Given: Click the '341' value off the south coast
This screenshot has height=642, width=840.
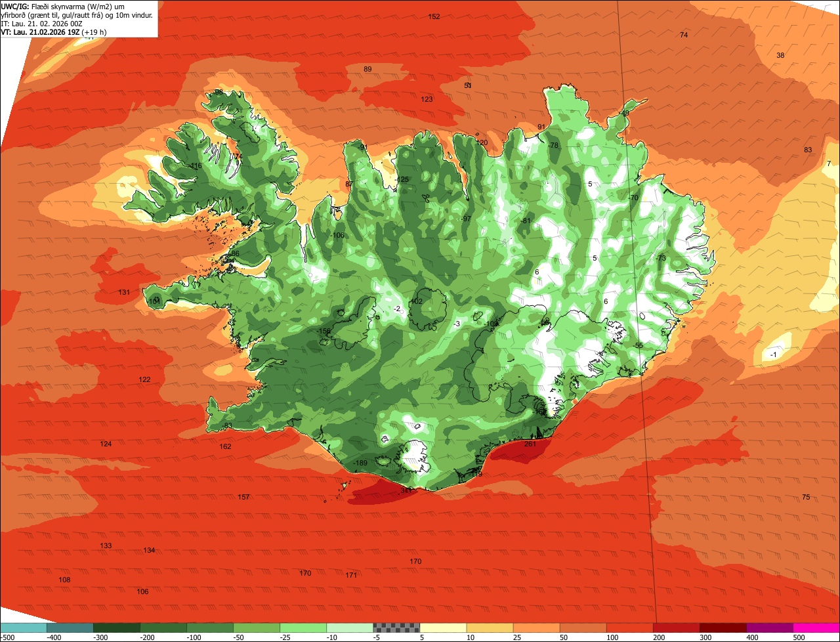Looking at the screenshot, I should coord(406,490).
